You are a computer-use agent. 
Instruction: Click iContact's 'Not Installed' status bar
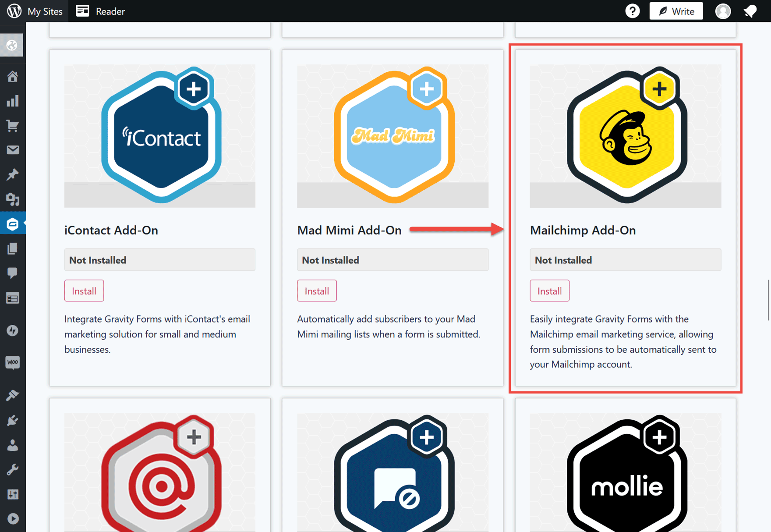[x=160, y=260]
